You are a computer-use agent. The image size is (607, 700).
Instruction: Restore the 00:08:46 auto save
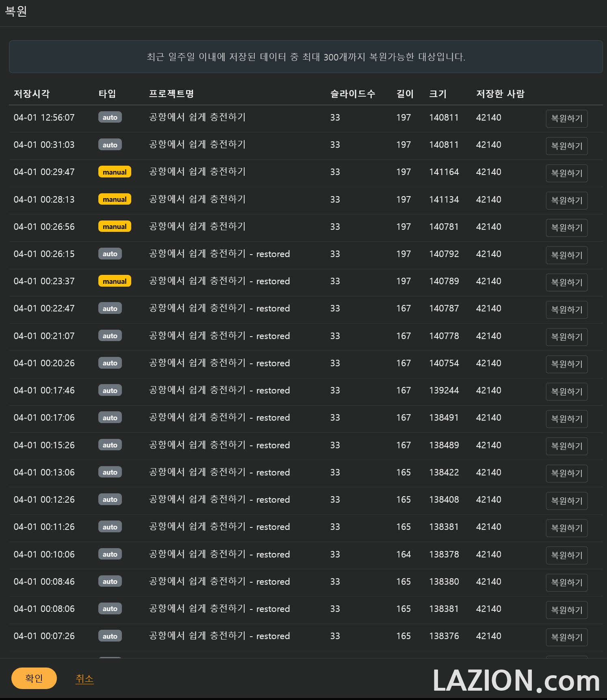point(566,582)
